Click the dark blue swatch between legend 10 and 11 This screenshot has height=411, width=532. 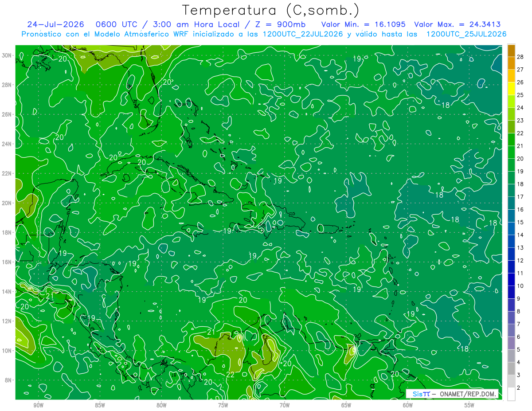511,279
